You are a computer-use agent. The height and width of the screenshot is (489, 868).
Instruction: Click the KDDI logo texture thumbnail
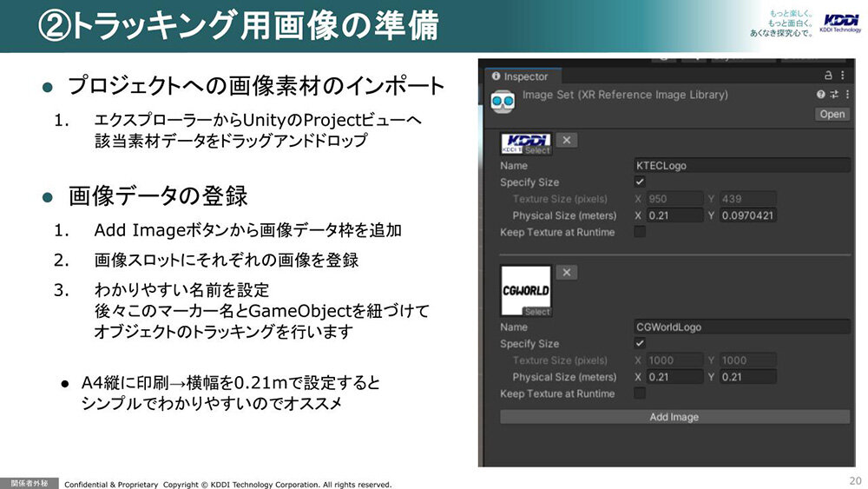526,142
